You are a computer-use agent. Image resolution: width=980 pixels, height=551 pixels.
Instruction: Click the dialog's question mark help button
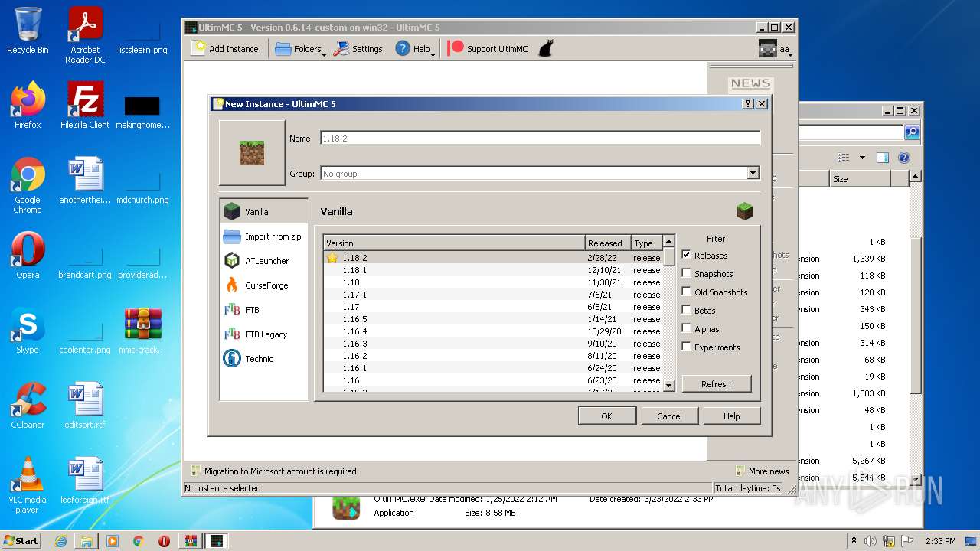coord(748,104)
